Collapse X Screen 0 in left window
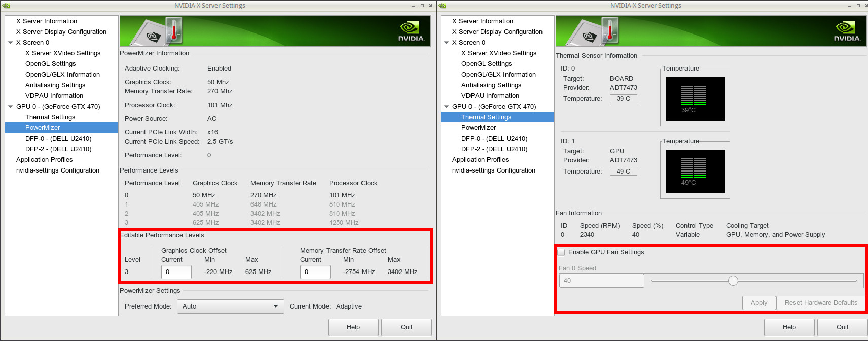This screenshot has height=341, width=868. pyautogui.click(x=11, y=43)
